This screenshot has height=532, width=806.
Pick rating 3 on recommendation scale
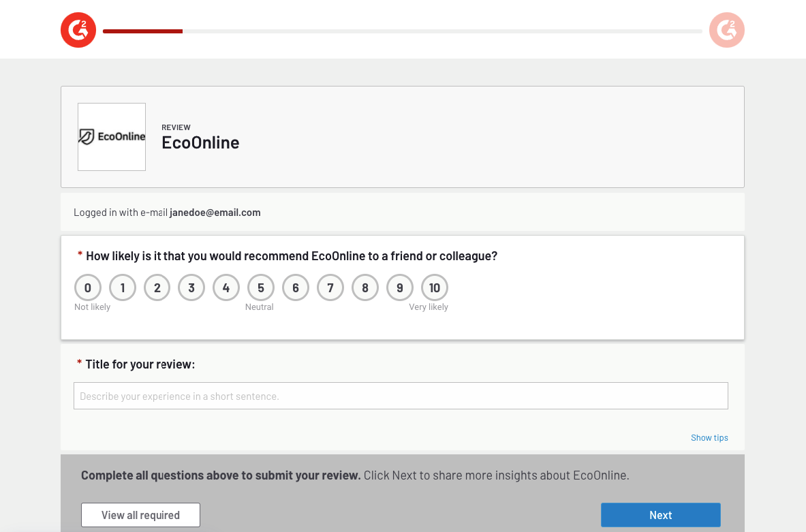(x=191, y=288)
